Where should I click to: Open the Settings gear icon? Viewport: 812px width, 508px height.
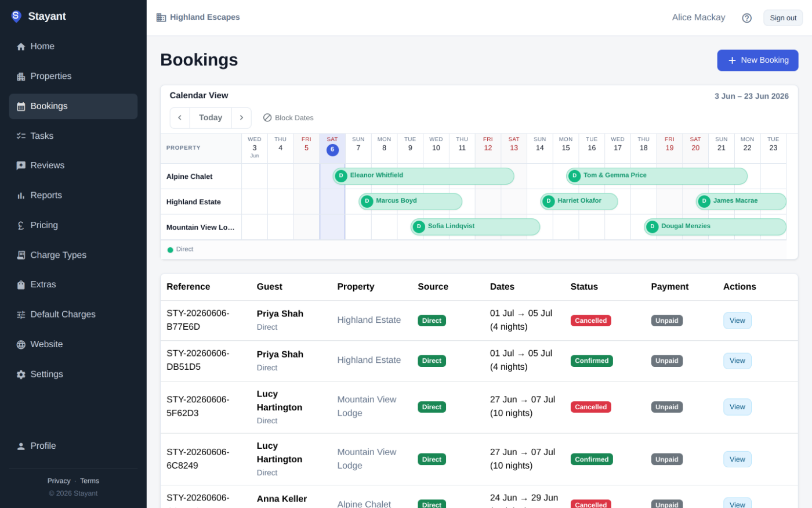click(21, 374)
